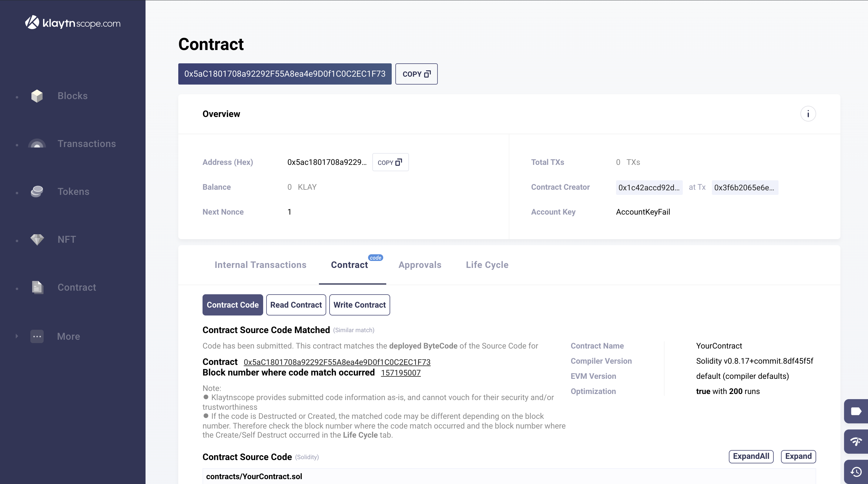Click the history clock floating button
Image resolution: width=868 pixels, height=484 pixels.
click(856, 472)
